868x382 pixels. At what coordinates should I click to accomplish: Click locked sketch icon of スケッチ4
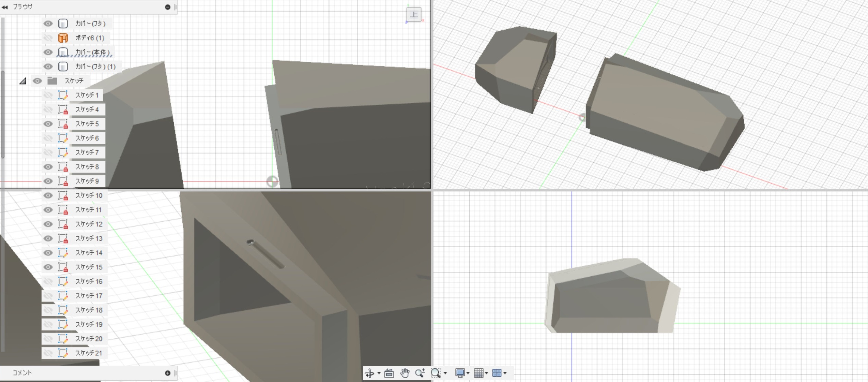[x=63, y=109]
